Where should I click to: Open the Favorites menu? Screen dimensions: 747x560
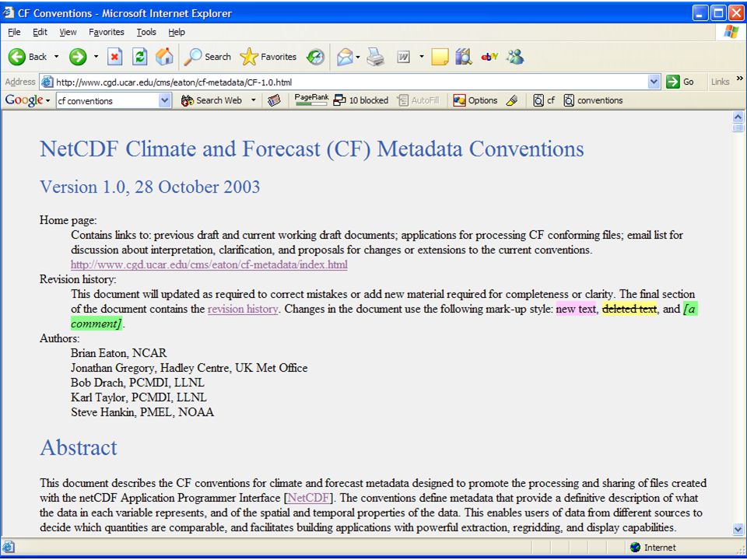point(107,32)
